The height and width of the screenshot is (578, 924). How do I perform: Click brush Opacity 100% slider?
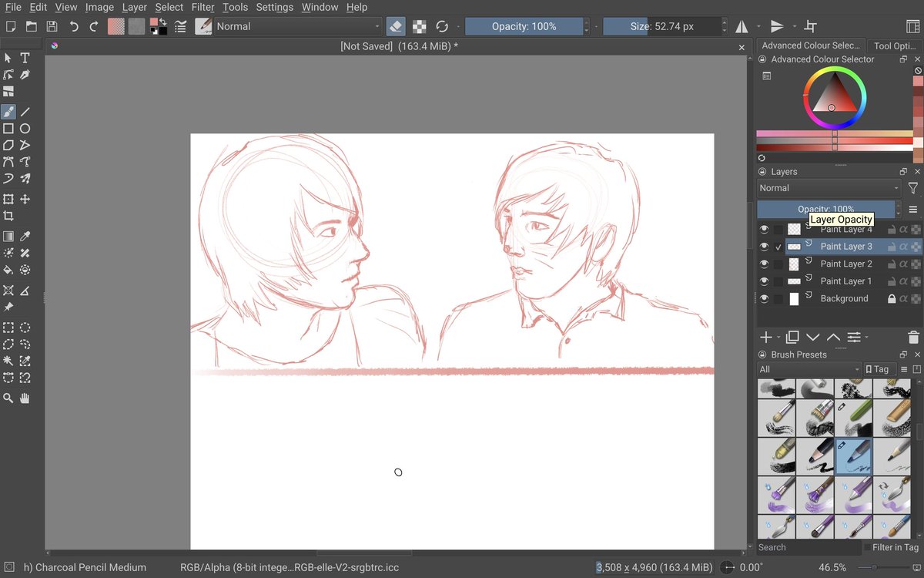coord(524,26)
